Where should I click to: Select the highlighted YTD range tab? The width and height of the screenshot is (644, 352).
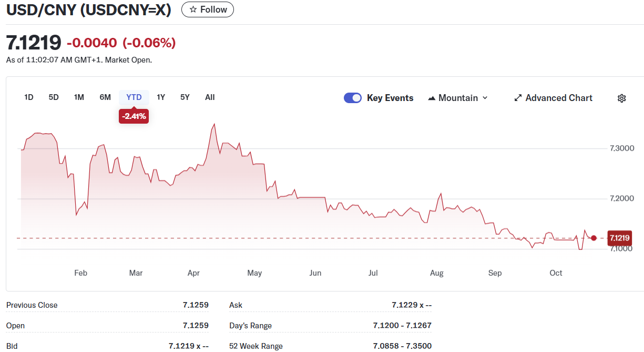coord(134,97)
